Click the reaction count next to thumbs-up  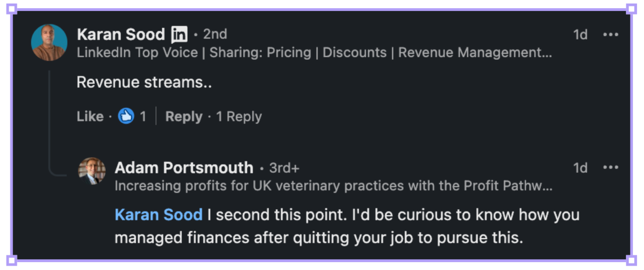pos(143,116)
